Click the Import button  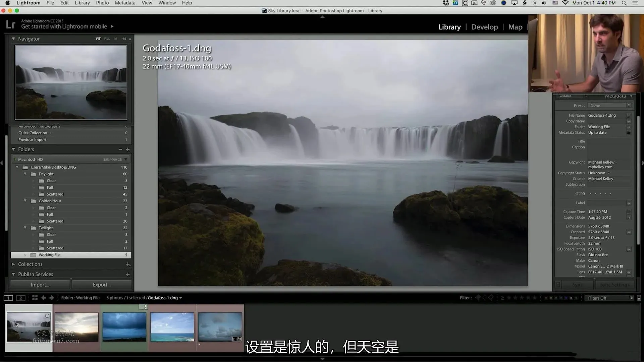[x=40, y=285]
